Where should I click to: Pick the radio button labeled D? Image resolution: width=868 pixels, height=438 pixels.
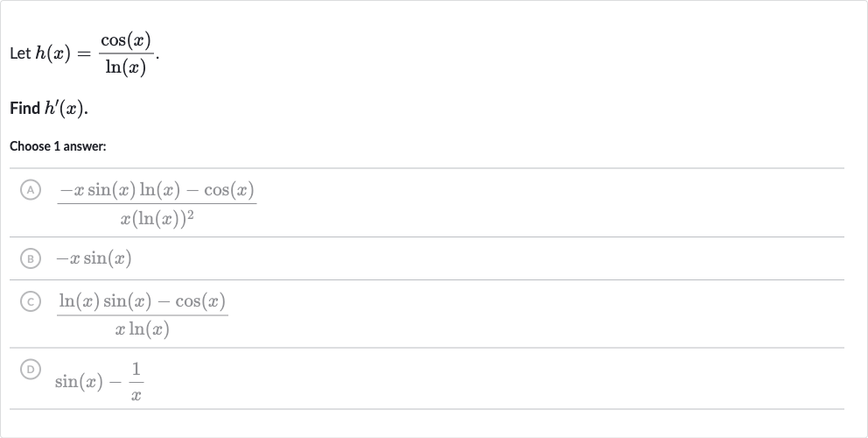coord(31,370)
